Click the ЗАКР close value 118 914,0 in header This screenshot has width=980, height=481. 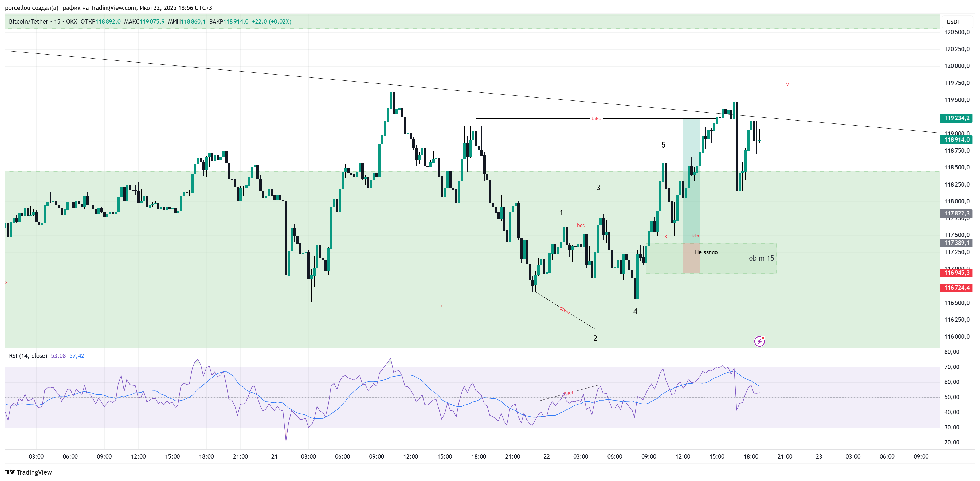tap(236, 21)
